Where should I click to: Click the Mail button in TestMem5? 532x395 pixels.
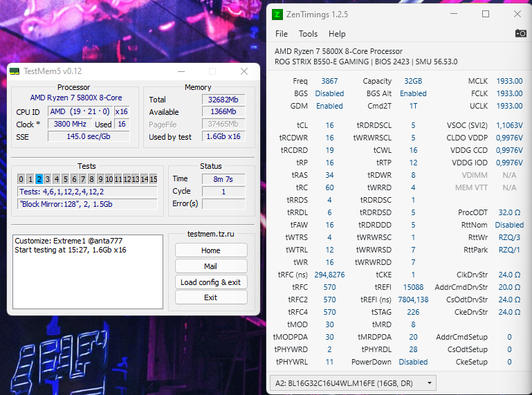pyautogui.click(x=211, y=266)
